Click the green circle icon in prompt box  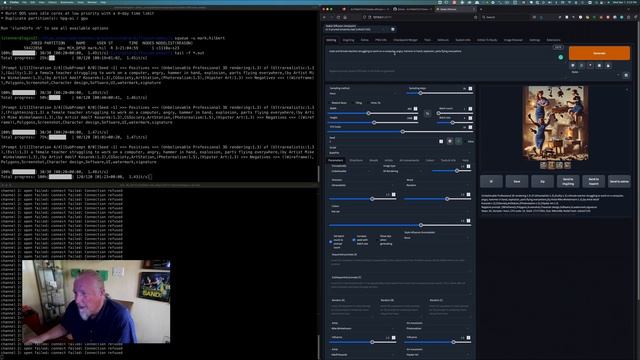(x=561, y=58)
